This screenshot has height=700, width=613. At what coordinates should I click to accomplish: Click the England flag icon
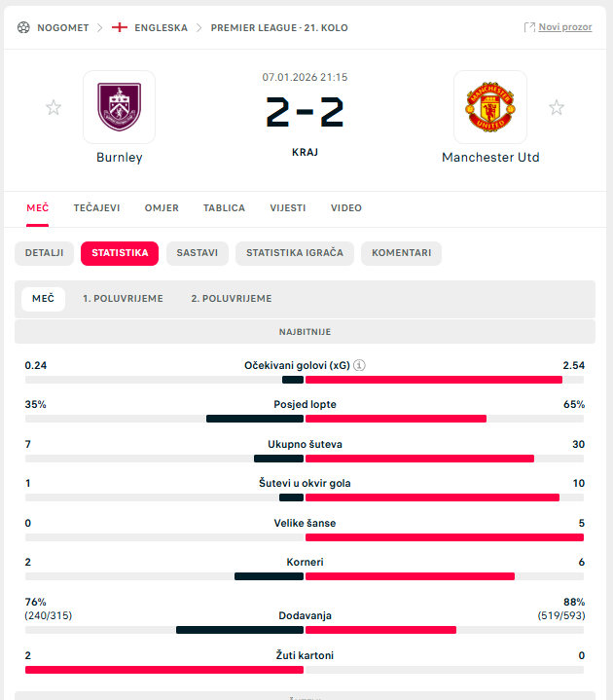pos(121,27)
